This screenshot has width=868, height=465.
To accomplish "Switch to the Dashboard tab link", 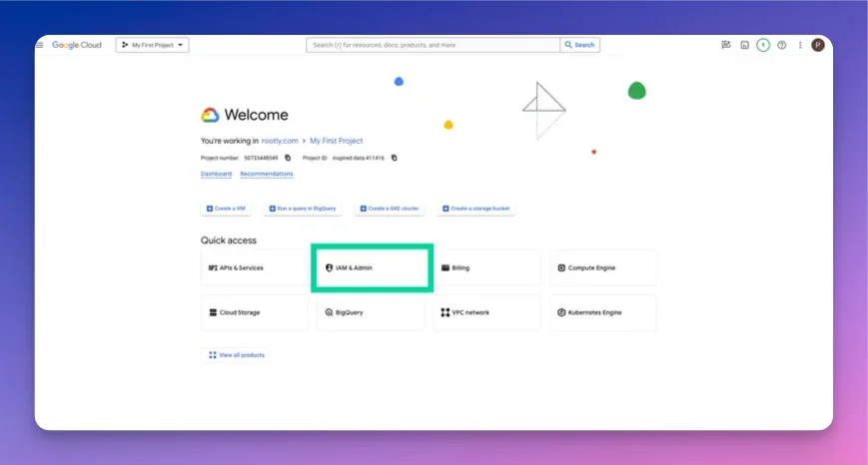I will 216,174.
